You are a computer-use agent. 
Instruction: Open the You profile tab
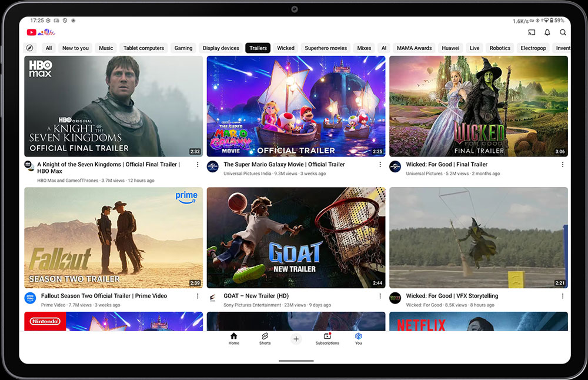click(358, 338)
